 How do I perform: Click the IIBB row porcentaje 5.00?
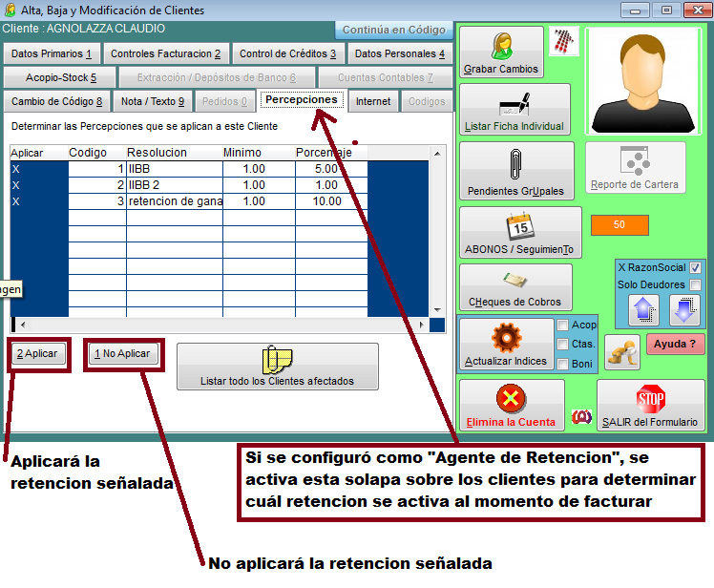(x=331, y=169)
